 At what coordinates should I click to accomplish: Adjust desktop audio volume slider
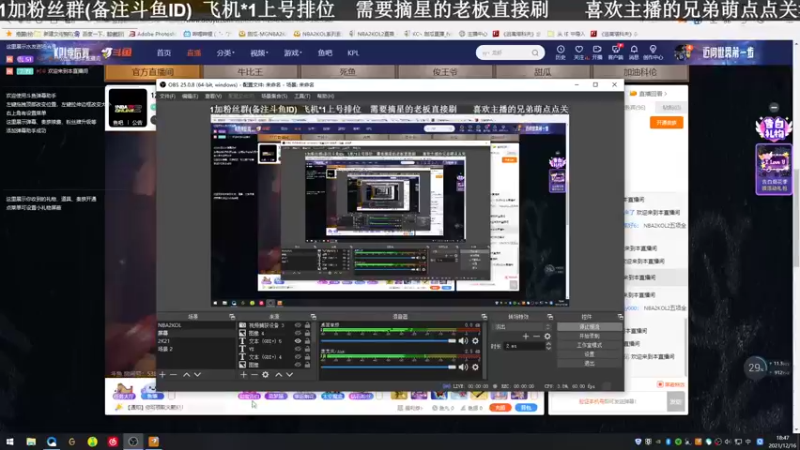coord(388,341)
